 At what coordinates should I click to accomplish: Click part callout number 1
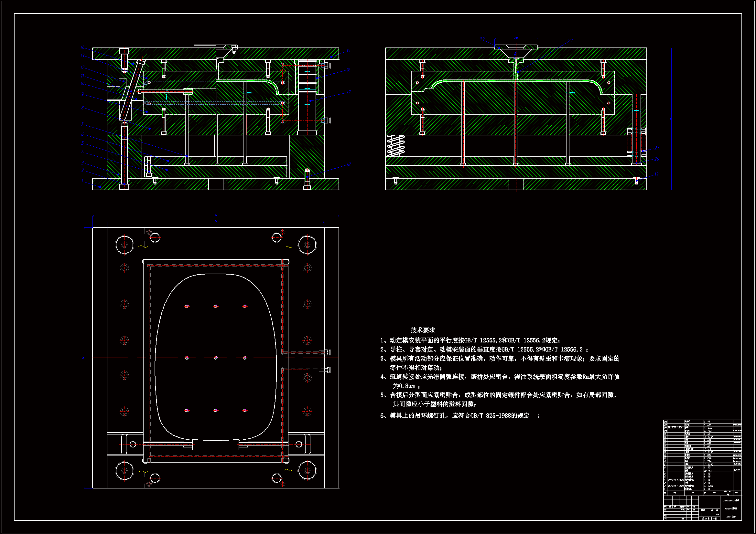point(82,181)
